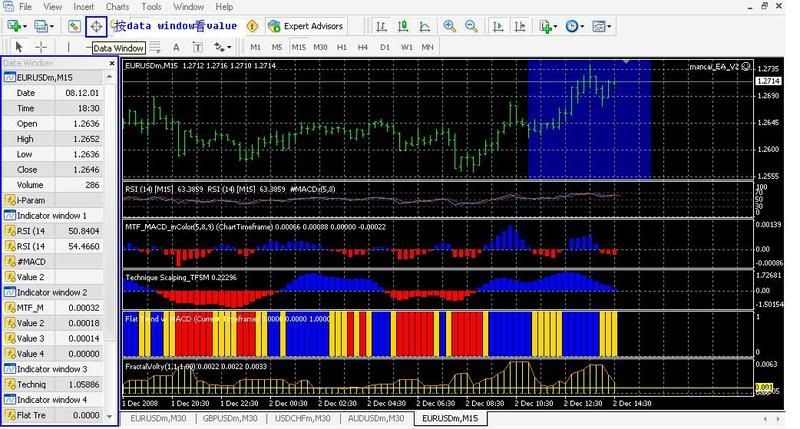Expand the Periods dropdown arrow
This screenshot has height=429, width=800.
(582, 27)
